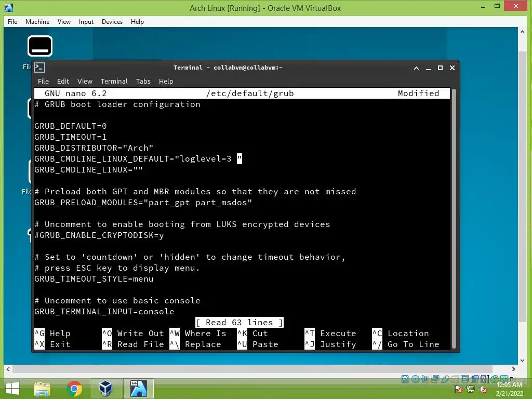Click the terminal window icon in title bar
The height and width of the screenshot is (399, 532).
tap(39, 68)
